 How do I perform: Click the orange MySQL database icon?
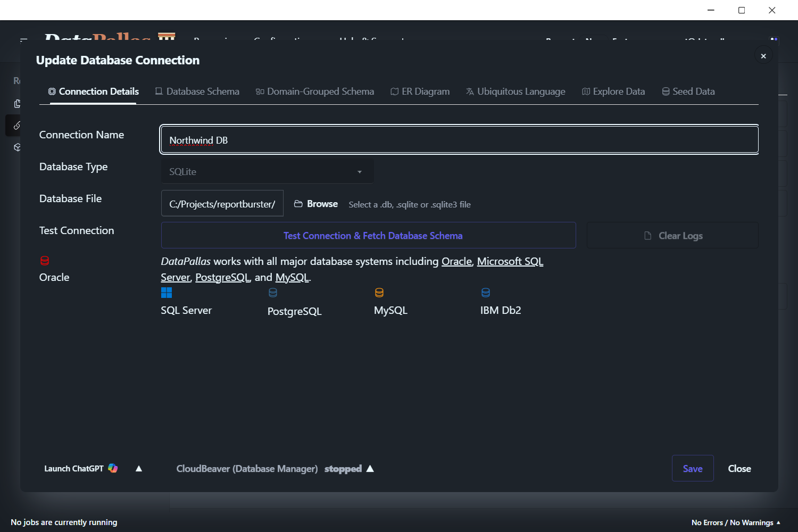click(379, 293)
